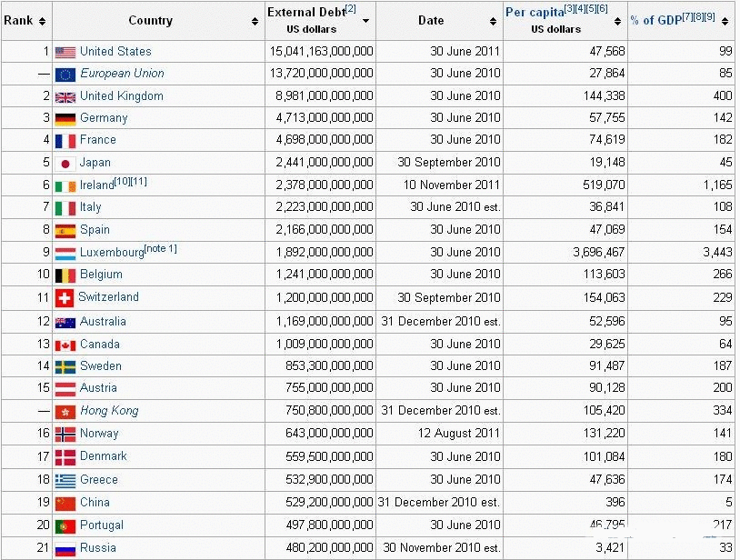Click the European Union flag icon

[x=65, y=75]
